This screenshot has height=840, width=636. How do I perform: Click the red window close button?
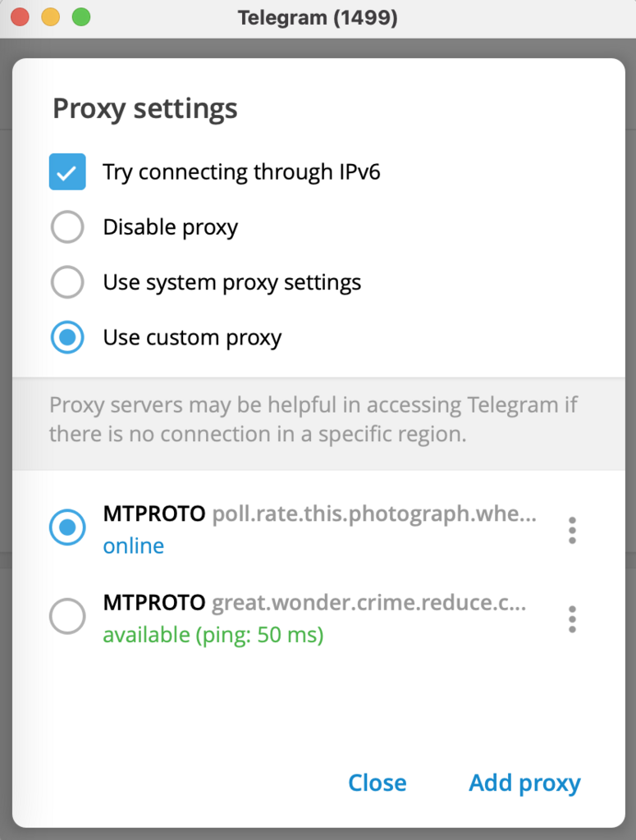pyautogui.click(x=20, y=17)
